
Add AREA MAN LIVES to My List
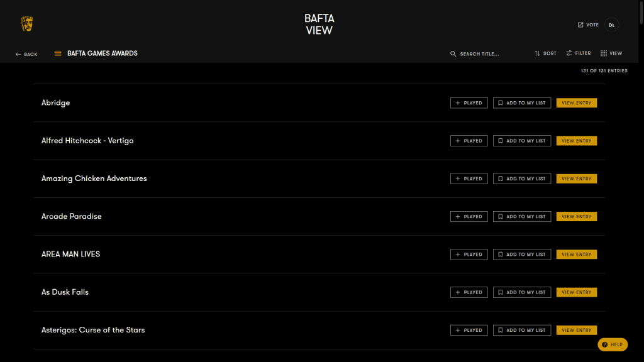click(521, 255)
